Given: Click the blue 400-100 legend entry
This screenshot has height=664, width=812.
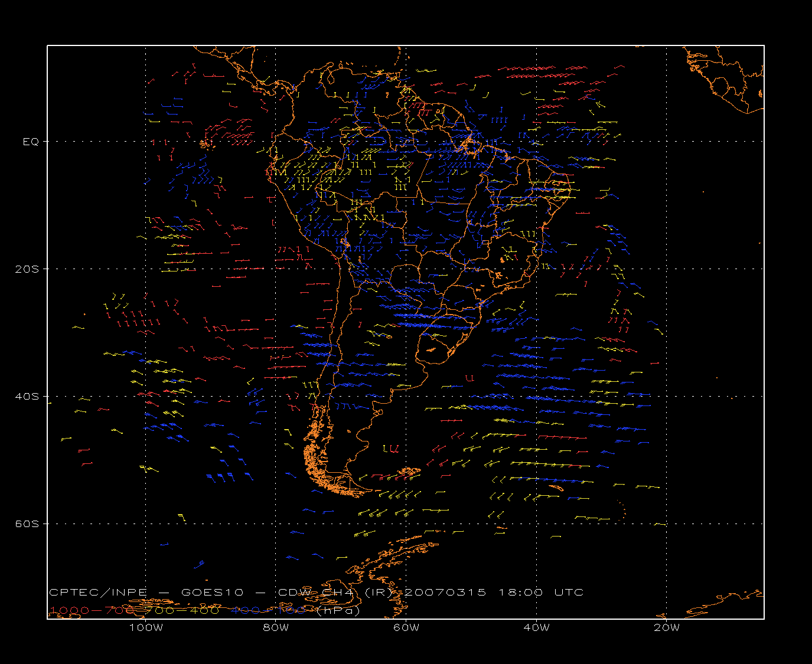Looking at the screenshot, I should [268, 610].
